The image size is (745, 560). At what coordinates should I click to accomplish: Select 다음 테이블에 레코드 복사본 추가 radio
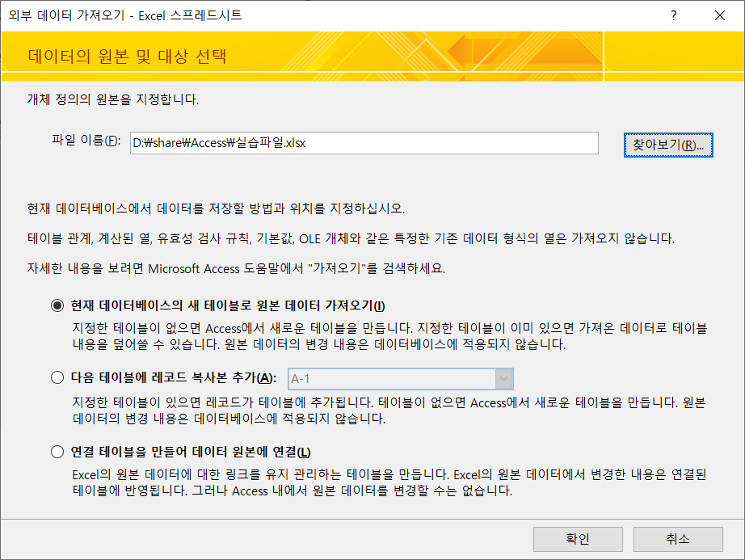pos(57,377)
